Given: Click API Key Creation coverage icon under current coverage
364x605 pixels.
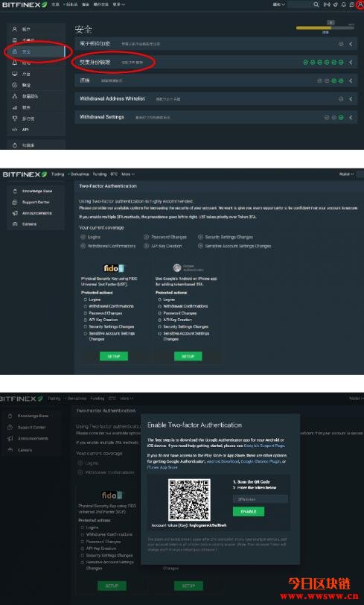Looking at the screenshot, I should pos(147,246).
